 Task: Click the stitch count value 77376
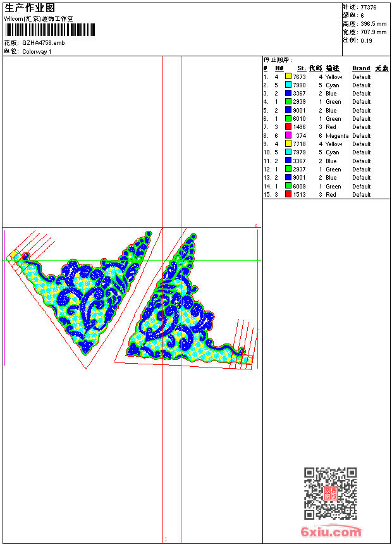pos(369,8)
